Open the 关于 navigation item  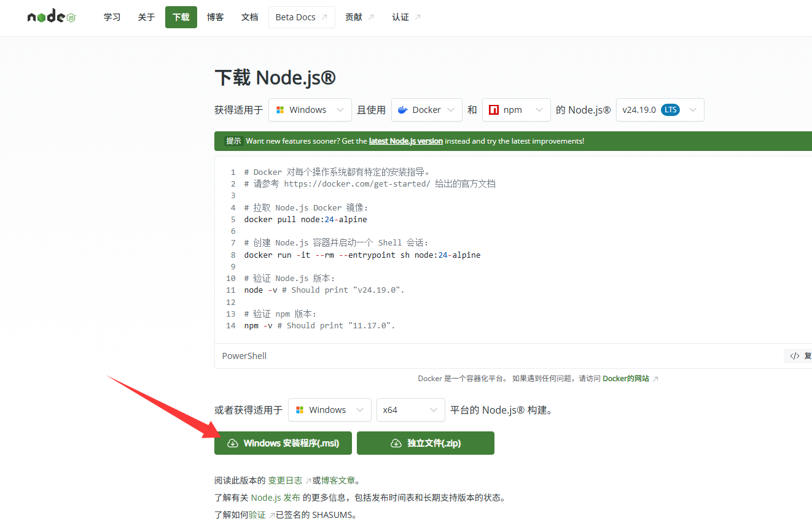[x=147, y=17]
